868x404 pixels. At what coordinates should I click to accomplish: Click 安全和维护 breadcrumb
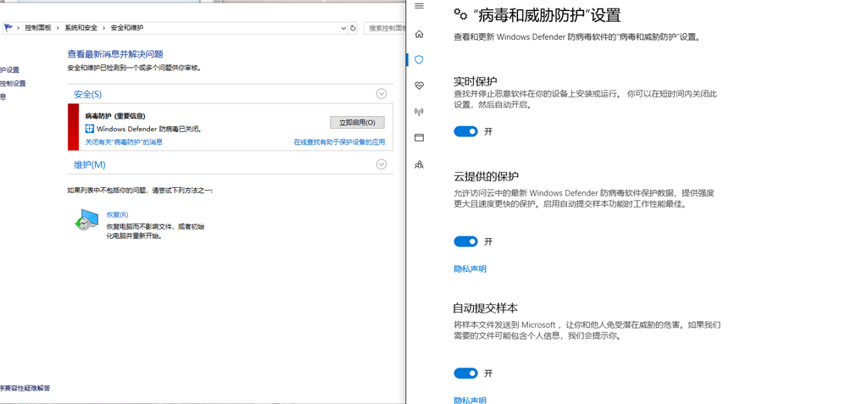(127, 28)
